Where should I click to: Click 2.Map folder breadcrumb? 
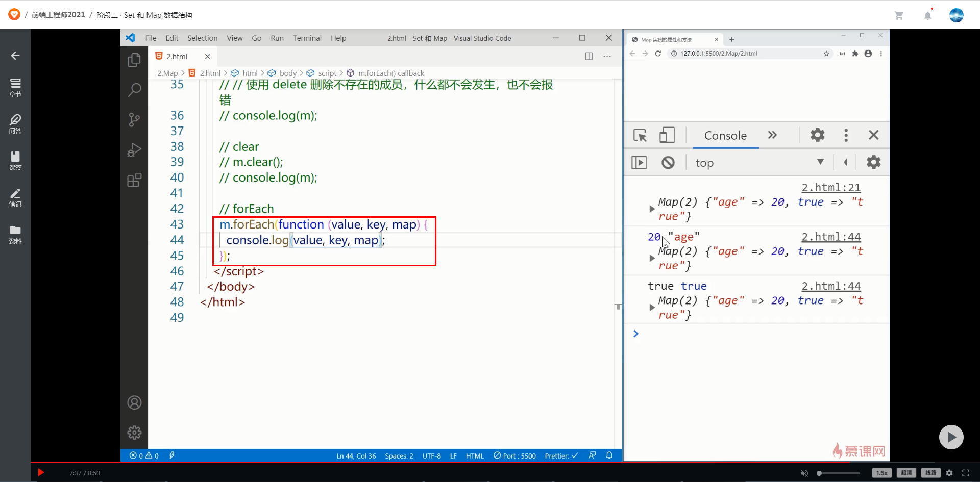167,73
